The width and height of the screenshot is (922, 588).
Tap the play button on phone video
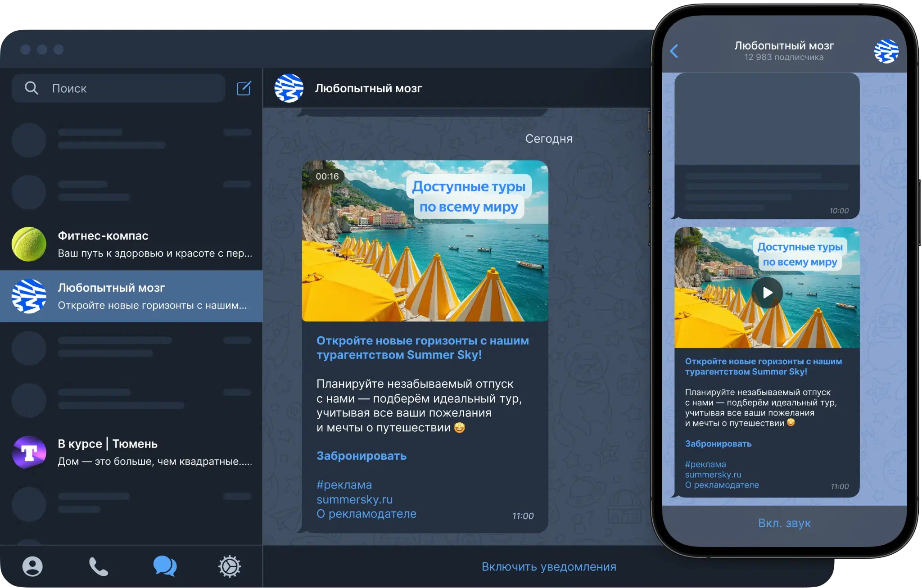pos(767,293)
